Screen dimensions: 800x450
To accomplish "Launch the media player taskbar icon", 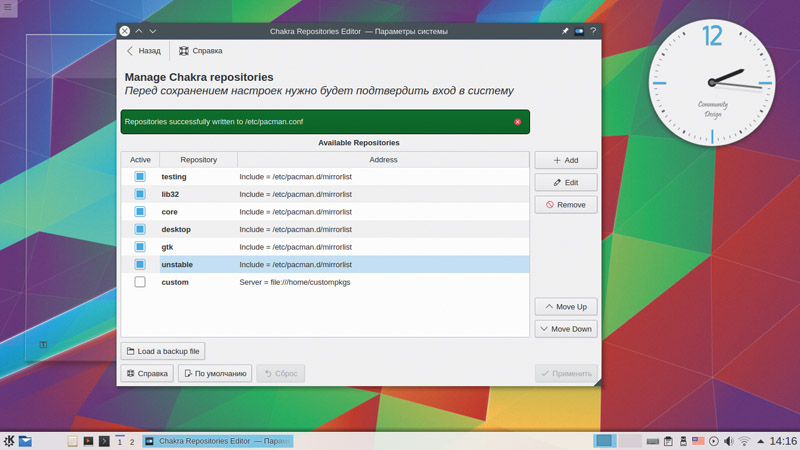I will [x=88, y=441].
